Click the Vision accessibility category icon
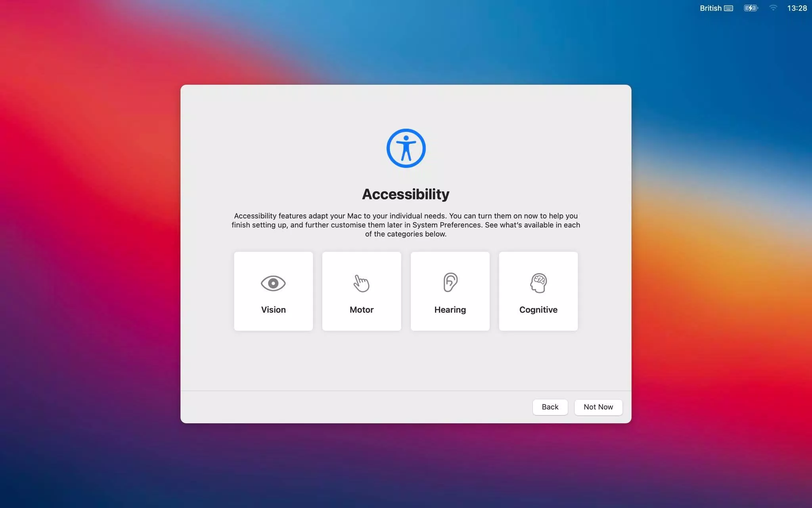The image size is (812, 508). (273, 283)
